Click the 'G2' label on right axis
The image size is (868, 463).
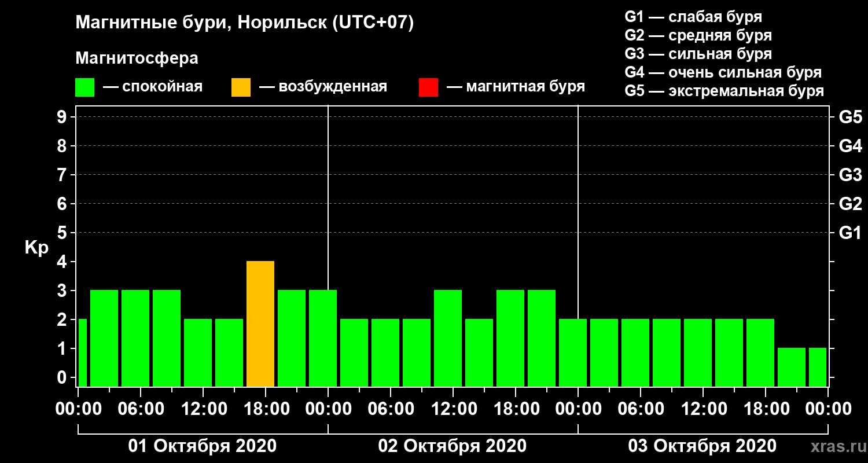tap(850, 204)
